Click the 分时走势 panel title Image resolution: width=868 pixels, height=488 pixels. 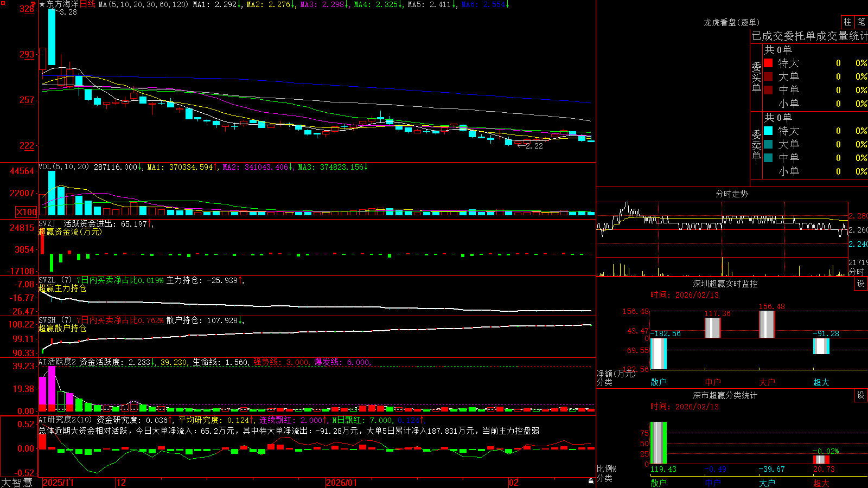point(732,194)
